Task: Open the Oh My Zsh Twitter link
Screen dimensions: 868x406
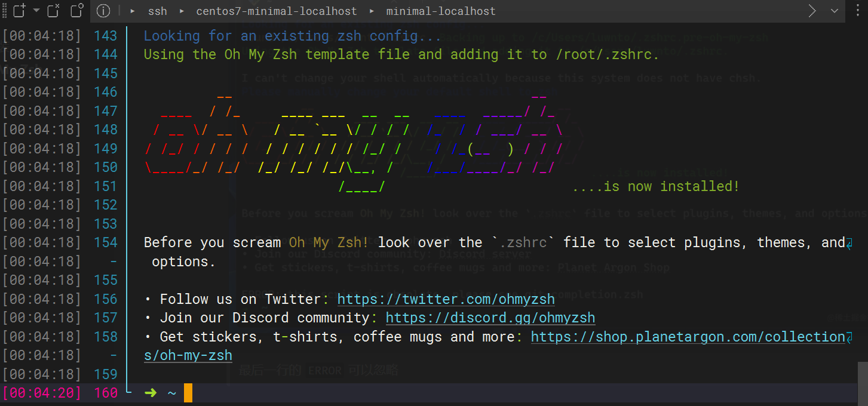Action: [x=445, y=299]
